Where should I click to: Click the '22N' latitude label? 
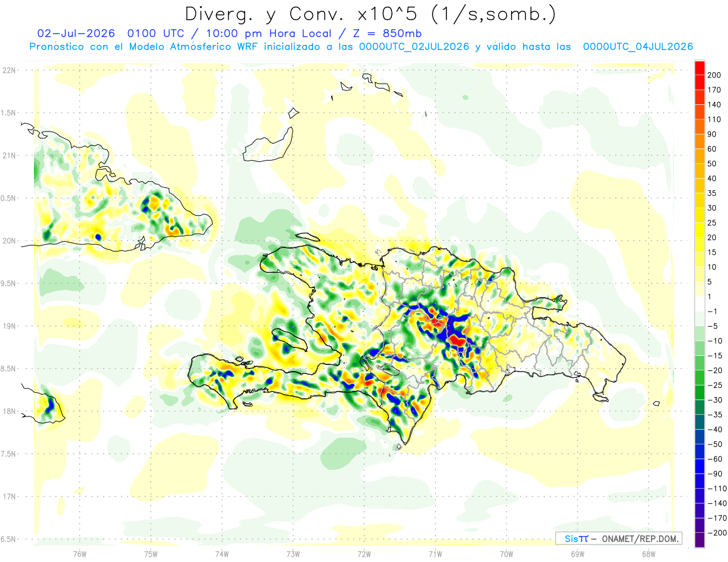[9, 70]
